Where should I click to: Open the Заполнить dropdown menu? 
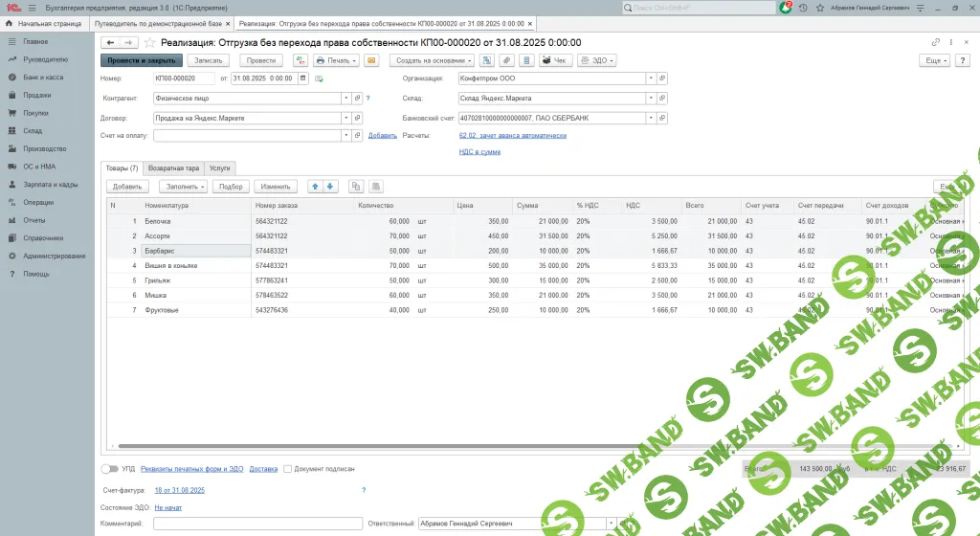[x=182, y=187]
